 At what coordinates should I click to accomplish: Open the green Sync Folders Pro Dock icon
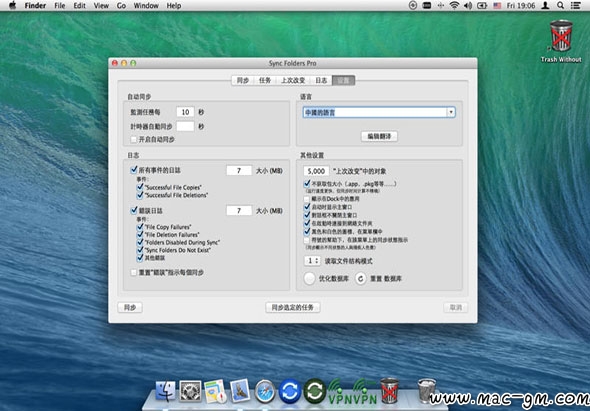tap(315, 391)
